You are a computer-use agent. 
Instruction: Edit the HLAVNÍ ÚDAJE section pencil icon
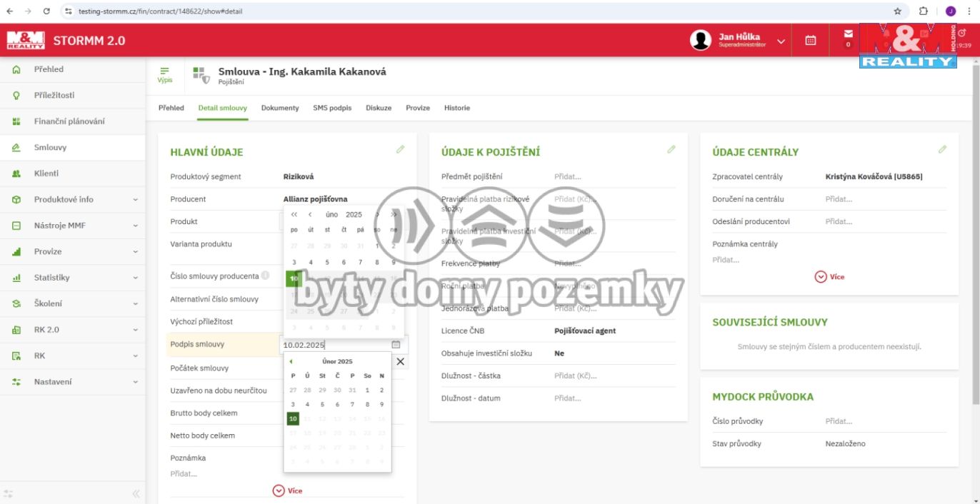tap(401, 149)
